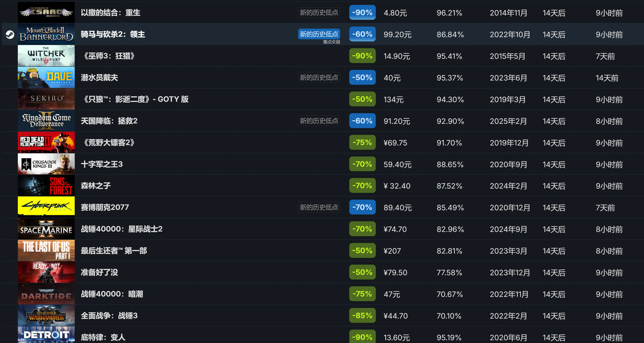Select the Crusader Kings III thumbnail
The image size is (644, 343).
coord(46,164)
